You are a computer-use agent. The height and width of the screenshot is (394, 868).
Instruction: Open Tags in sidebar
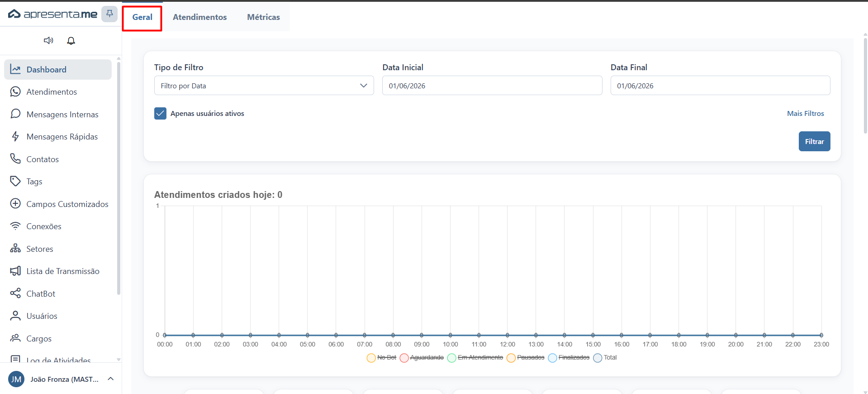click(58, 181)
